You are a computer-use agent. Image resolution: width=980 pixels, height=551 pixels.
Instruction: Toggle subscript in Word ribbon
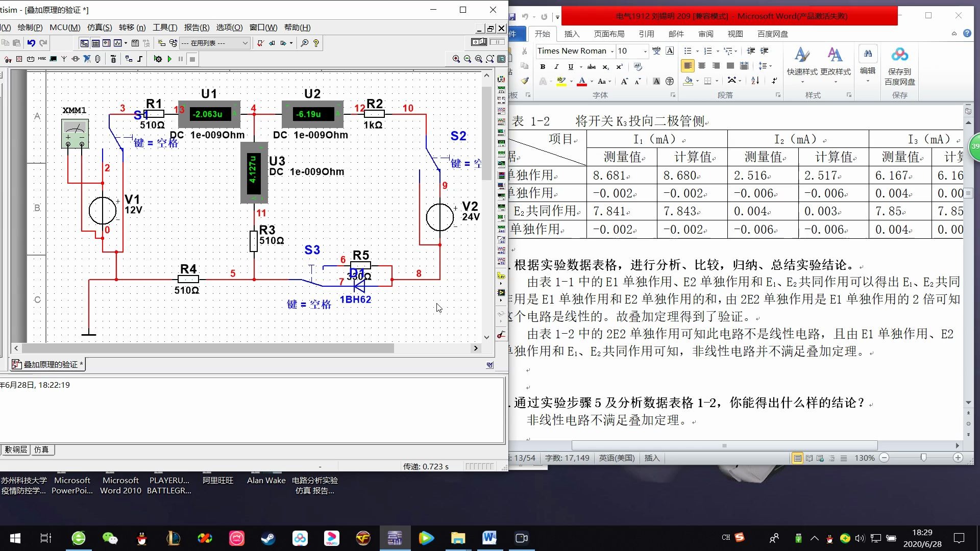point(605,67)
